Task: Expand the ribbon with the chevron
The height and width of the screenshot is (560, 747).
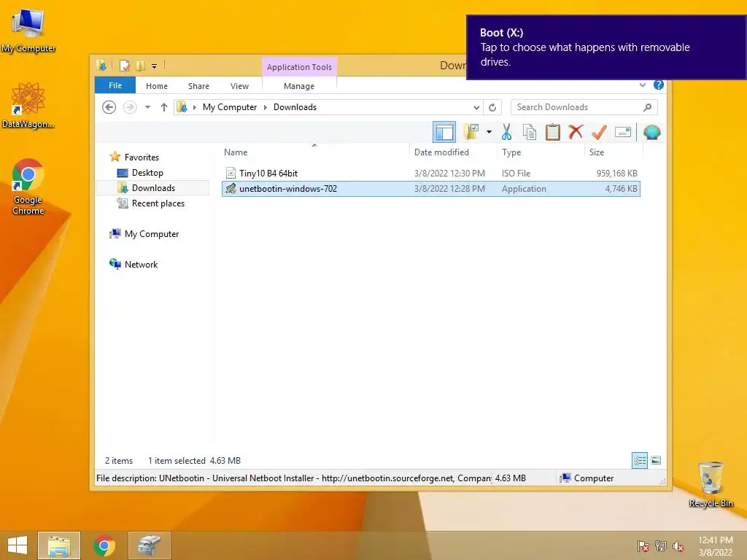Action: pos(643,85)
